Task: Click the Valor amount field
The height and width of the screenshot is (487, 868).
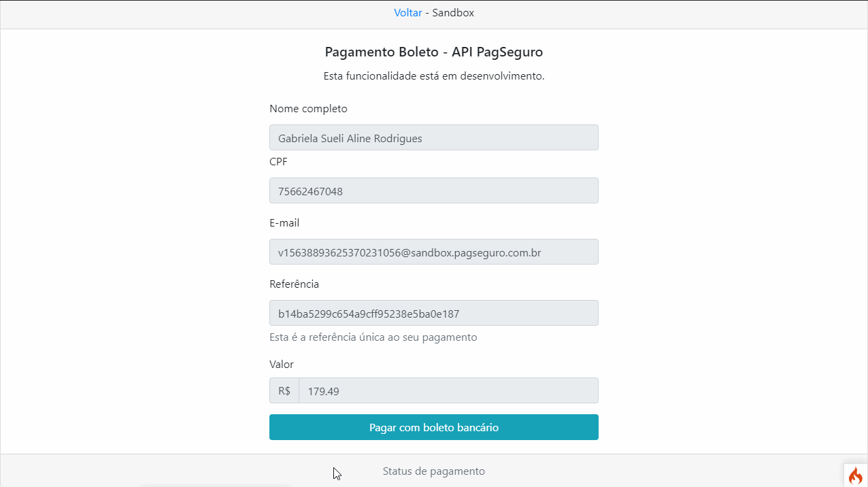Action: [449, 390]
